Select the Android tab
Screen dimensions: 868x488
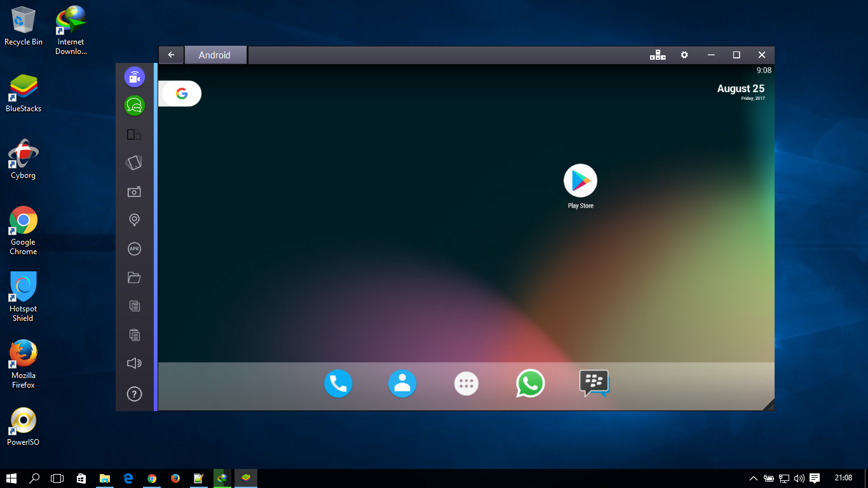pyautogui.click(x=215, y=55)
